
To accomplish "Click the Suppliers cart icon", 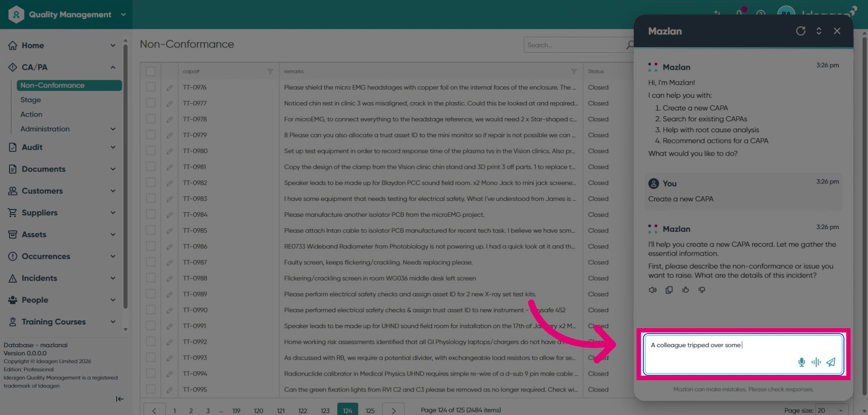I will (x=13, y=213).
